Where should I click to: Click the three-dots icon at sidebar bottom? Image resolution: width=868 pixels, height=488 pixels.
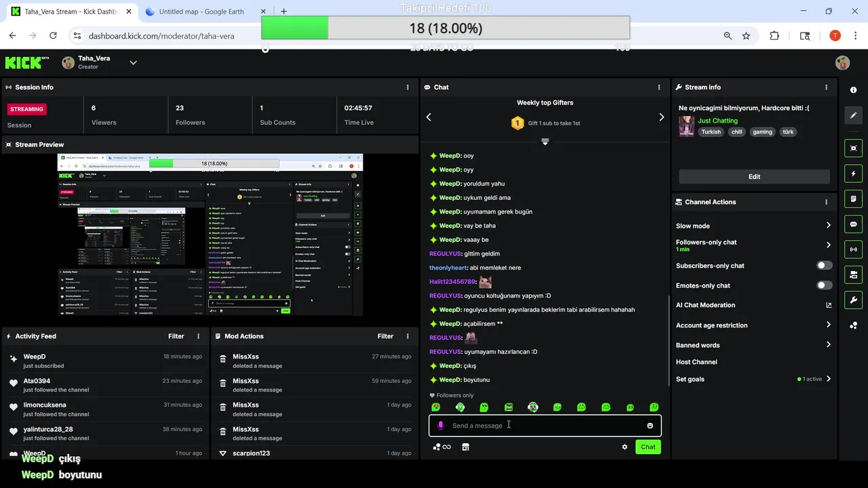tap(853, 325)
